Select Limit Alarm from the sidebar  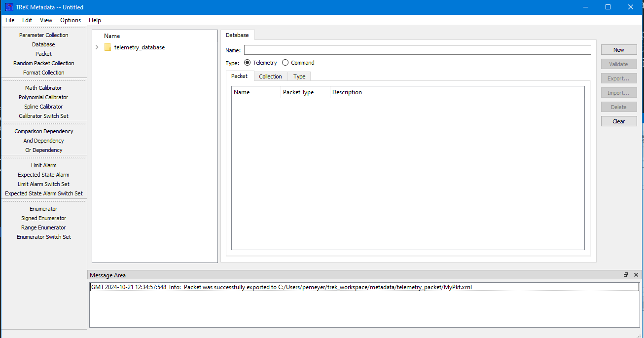(43, 165)
